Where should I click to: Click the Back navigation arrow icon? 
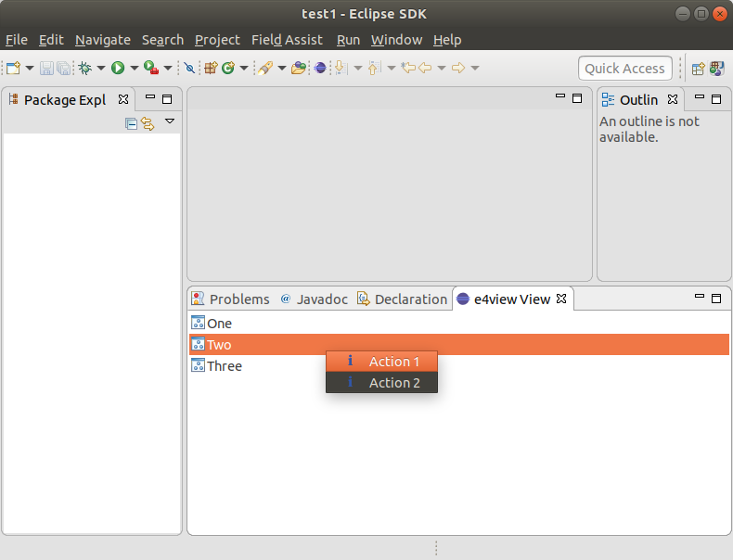[x=425, y=69]
